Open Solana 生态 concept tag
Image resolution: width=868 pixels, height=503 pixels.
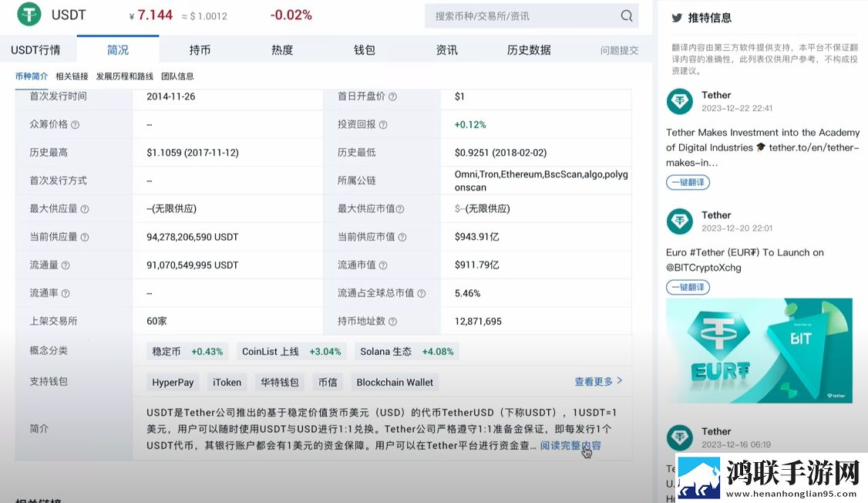coord(407,351)
